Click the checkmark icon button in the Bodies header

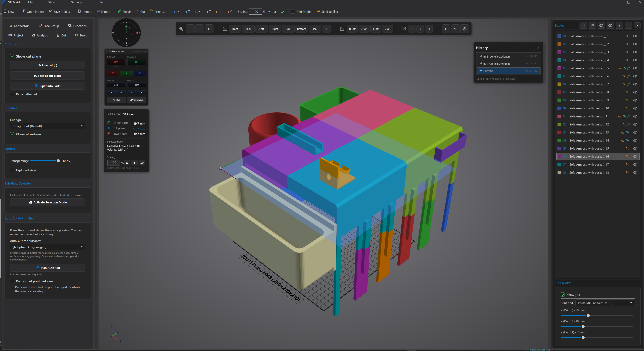click(x=628, y=25)
